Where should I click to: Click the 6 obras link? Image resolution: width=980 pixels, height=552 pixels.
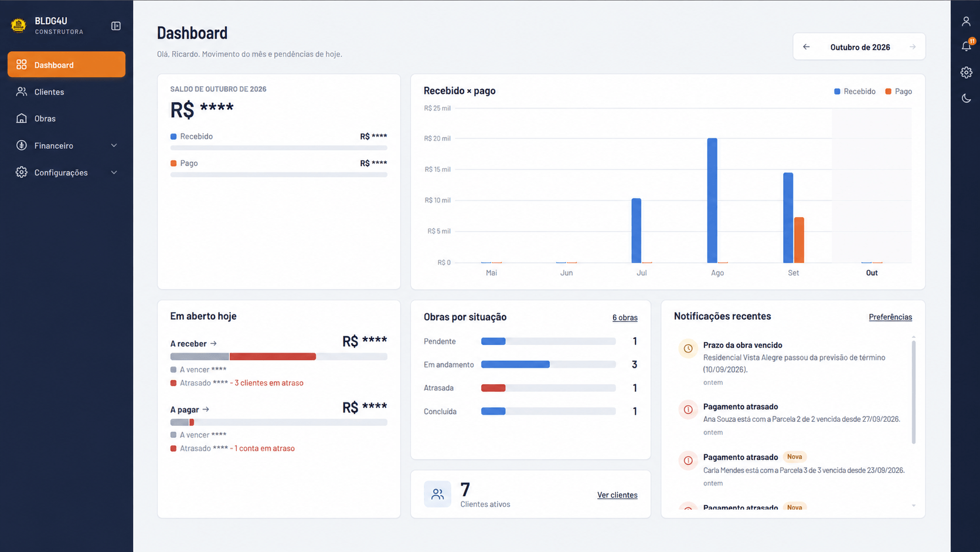(x=625, y=317)
